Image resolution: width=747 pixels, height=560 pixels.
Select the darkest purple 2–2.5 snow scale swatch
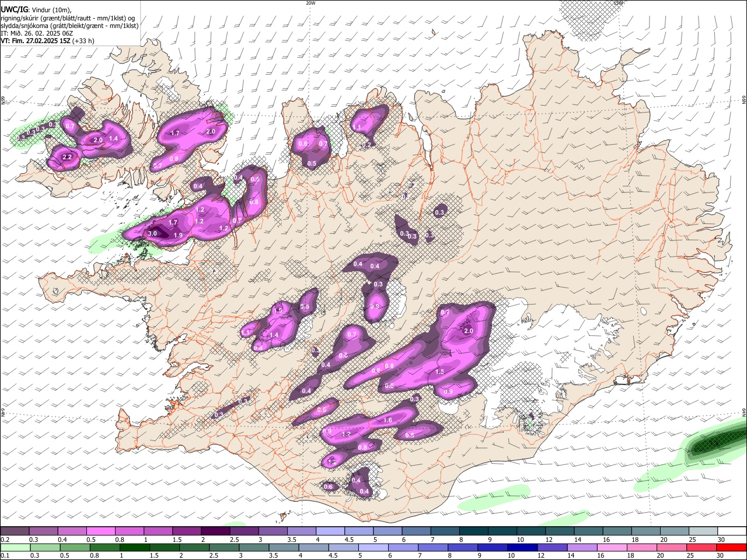click(215, 531)
